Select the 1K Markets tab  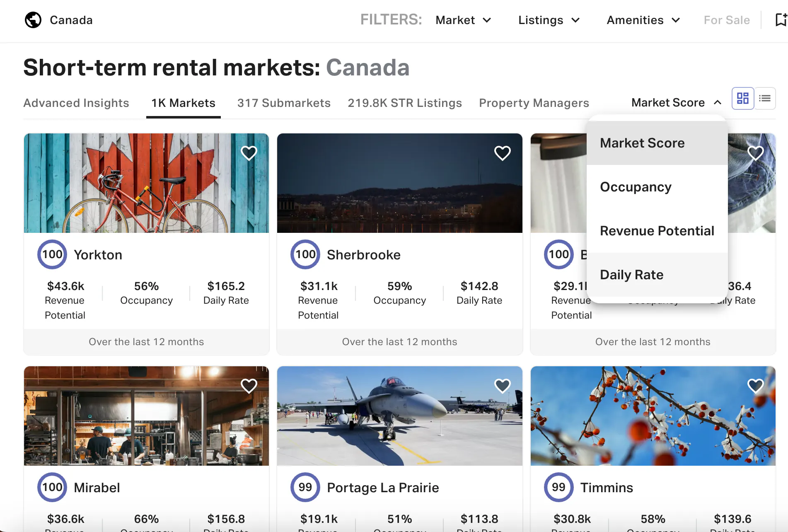183,103
